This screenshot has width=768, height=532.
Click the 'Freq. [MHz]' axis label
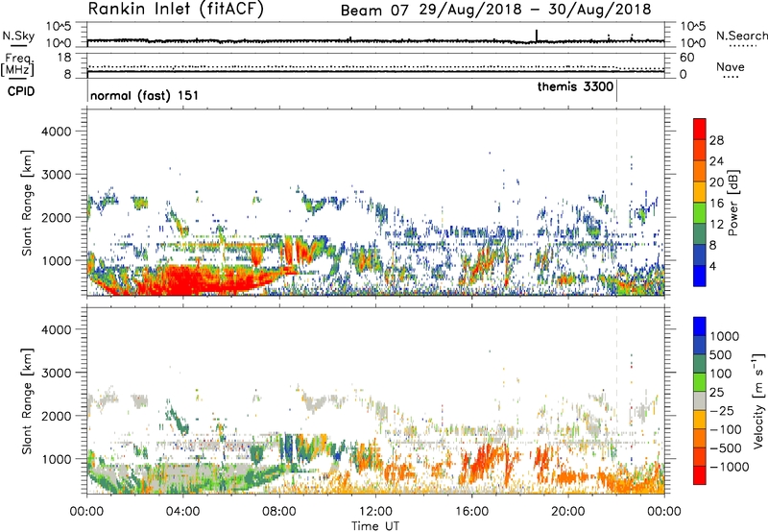pos(17,64)
